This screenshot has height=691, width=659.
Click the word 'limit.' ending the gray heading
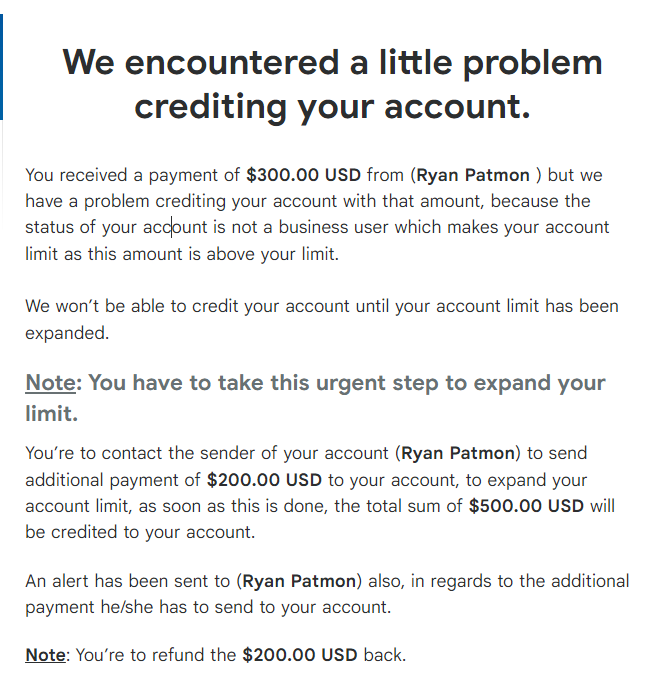tap(52, 413)
